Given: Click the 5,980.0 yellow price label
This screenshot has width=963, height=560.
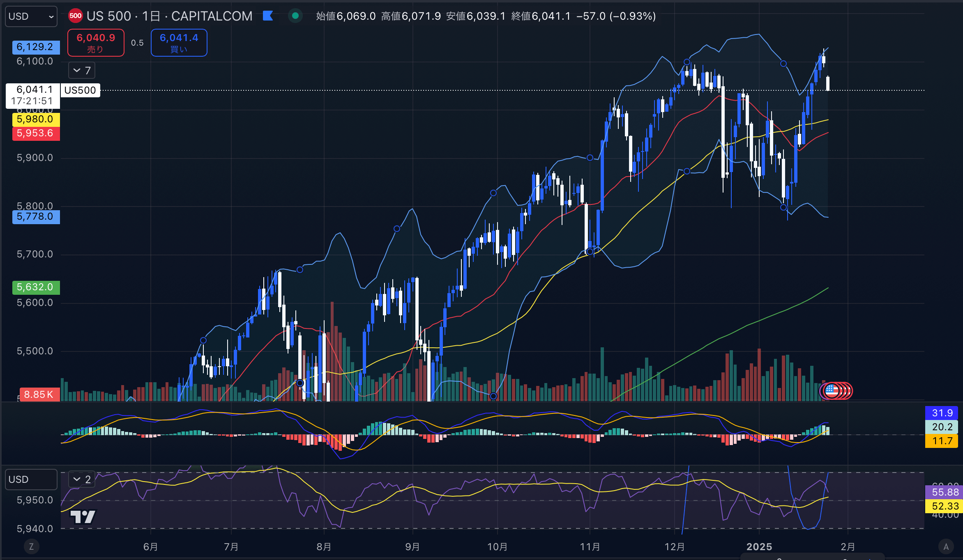Looking at the screenshot, I should tap(36, 119).
